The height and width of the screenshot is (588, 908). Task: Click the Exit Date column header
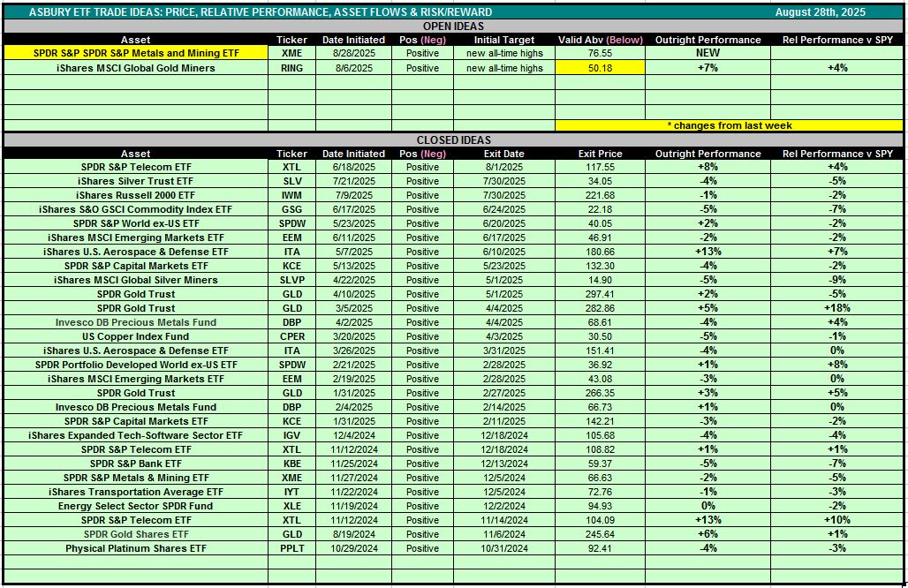[504, 154]
